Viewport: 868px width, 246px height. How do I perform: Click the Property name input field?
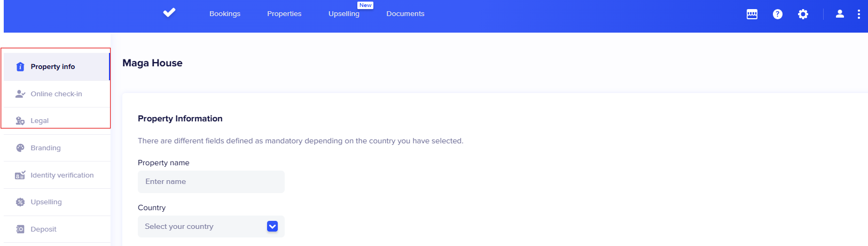[211, 182]
